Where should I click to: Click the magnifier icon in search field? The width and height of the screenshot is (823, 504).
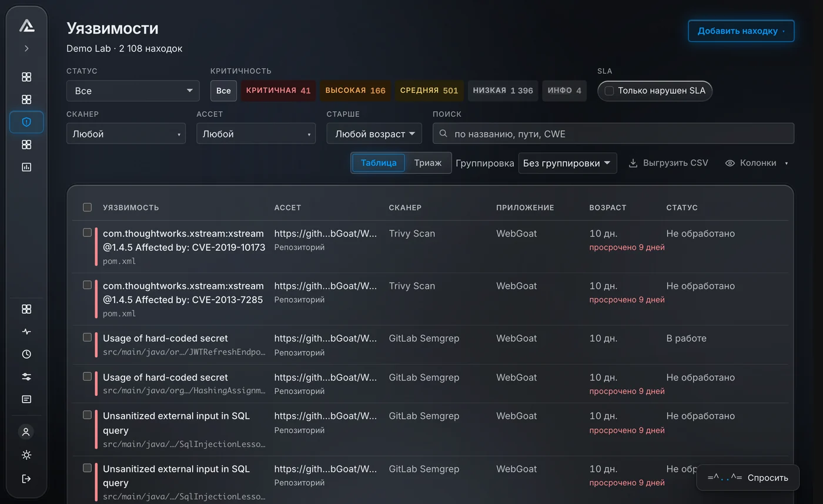click(x=444, y=134)
